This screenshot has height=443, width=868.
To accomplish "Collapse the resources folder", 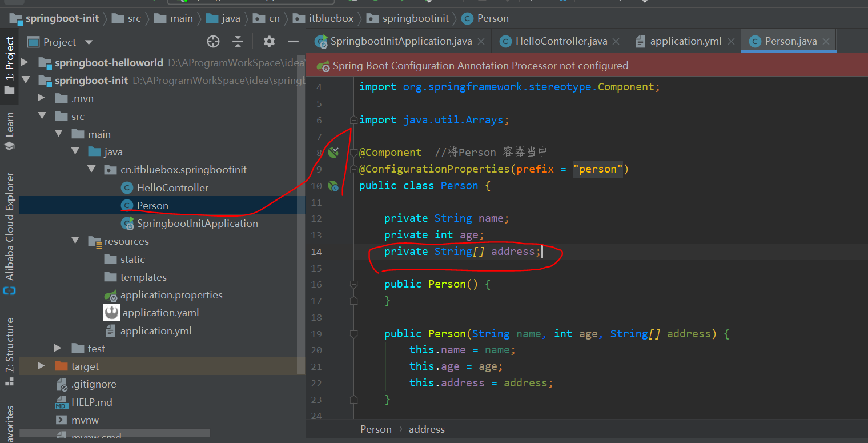I will coord(75,241).
